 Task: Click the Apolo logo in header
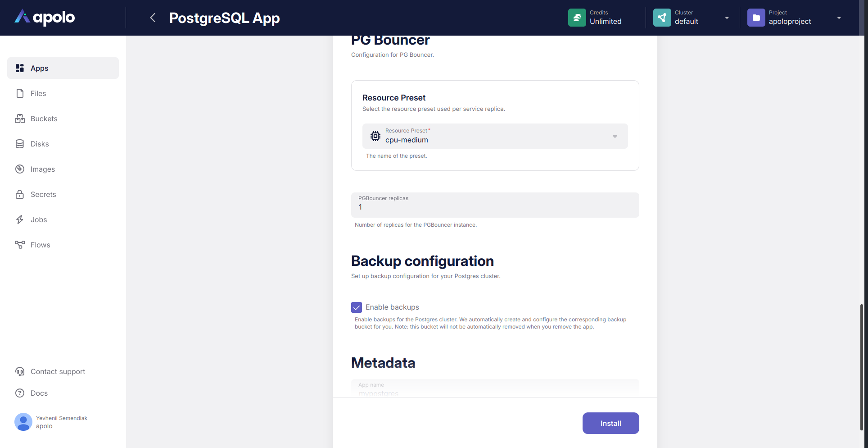coord(45,18)
